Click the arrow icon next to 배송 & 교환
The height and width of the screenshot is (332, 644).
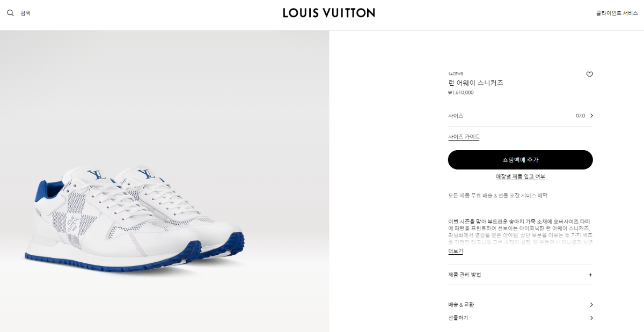(x=591, y=305)
